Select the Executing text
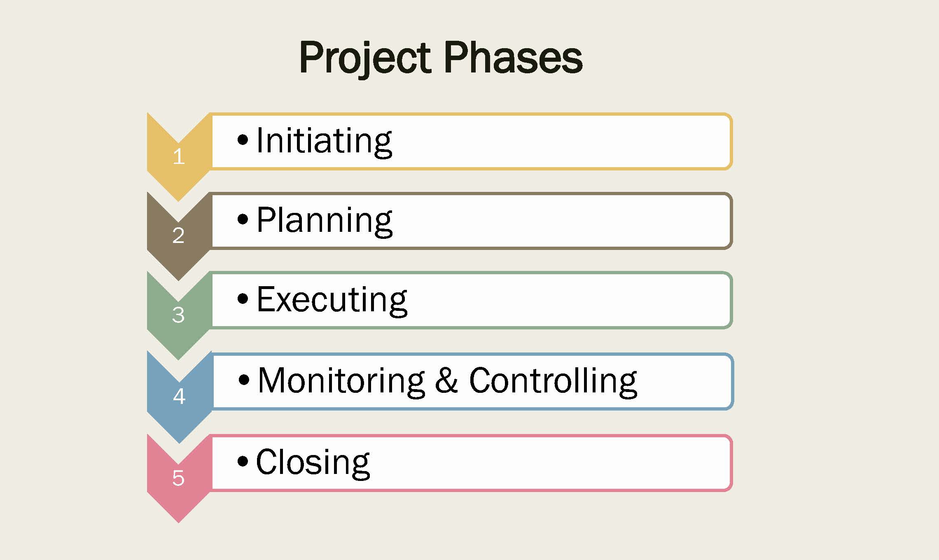939x560 pixels. click(332, 300)
